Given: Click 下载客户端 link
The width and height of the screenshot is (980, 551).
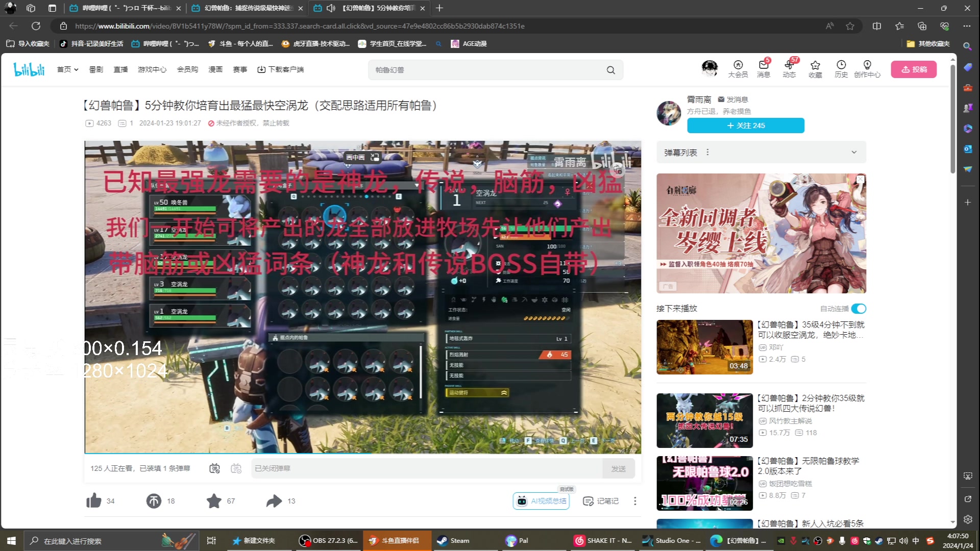Looking at the screenshot, I should click(x=280, y=69).
